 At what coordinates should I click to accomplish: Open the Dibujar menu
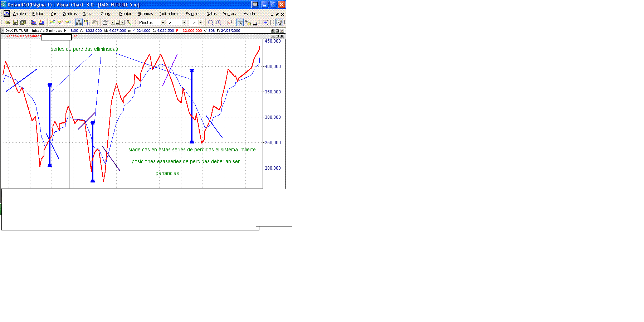125,14
